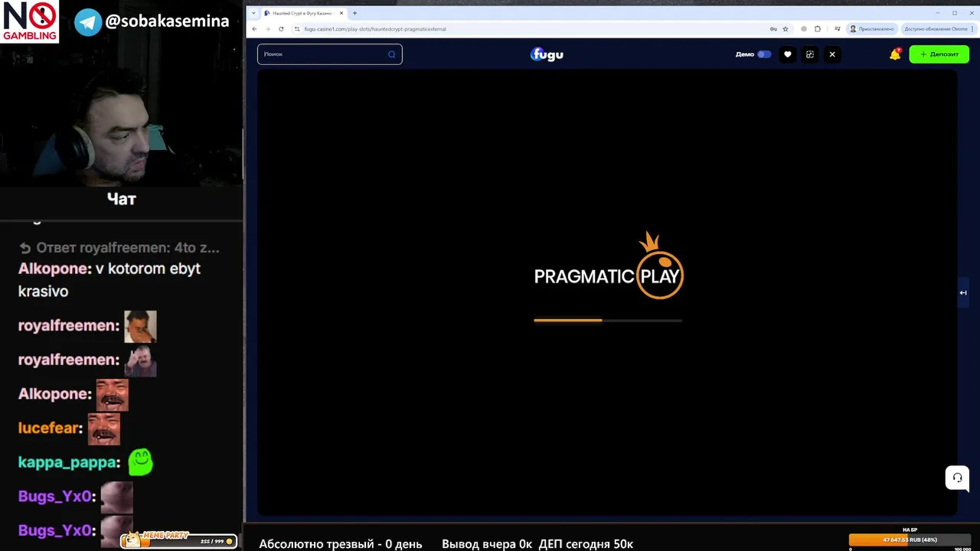The image size is (980, 551).
Task: Open the Chrome extensions puzzle icon
Action: [x=818, y=29]
